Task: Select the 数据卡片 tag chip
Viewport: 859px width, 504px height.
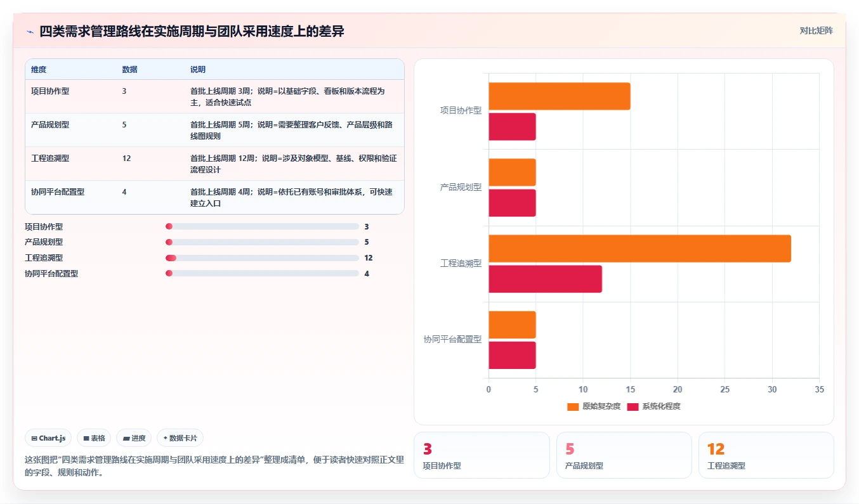Action: pos(180,438)
